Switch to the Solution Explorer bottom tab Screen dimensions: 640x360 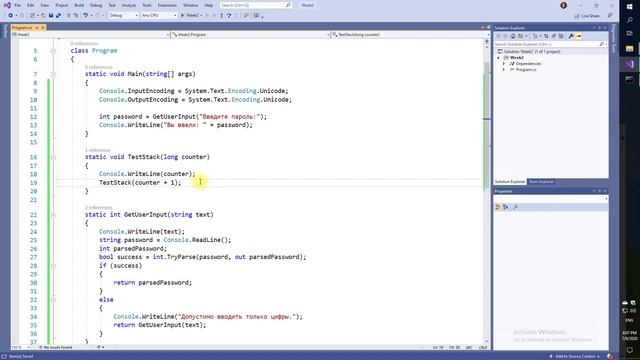point(510,182)
